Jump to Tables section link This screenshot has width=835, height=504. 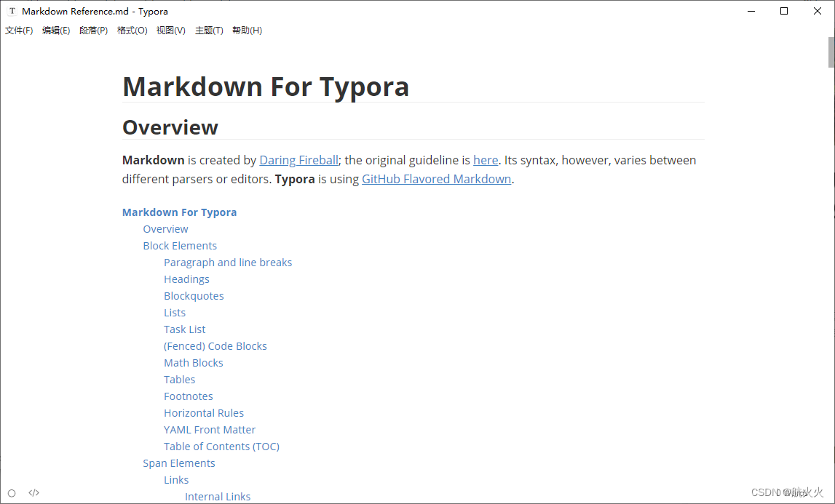tap(180, 380)
